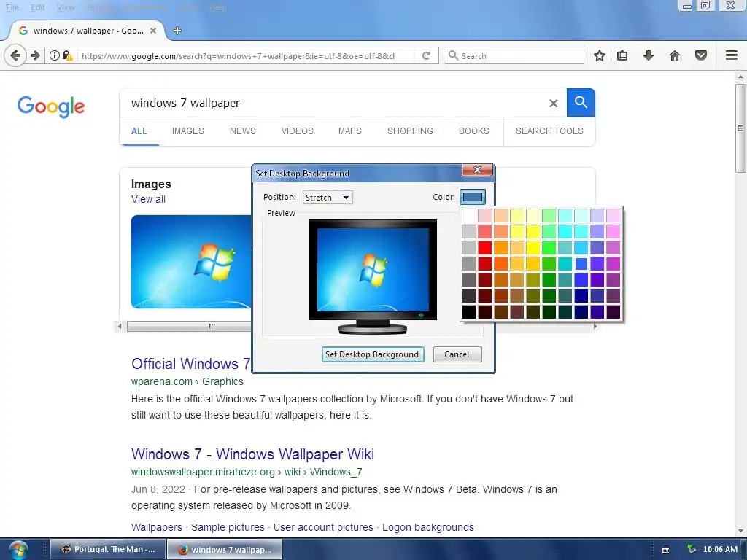Pick the black swatch in the color palette
This screenshot has height=560, width=747.
pos(469,312)
